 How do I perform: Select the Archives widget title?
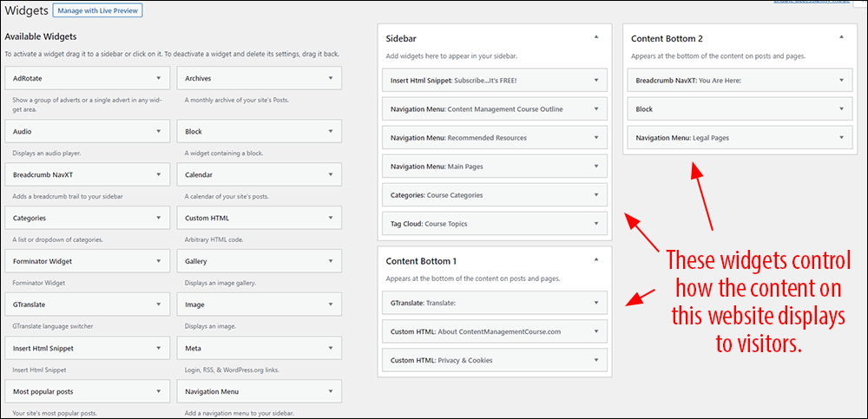pos(198,79)
